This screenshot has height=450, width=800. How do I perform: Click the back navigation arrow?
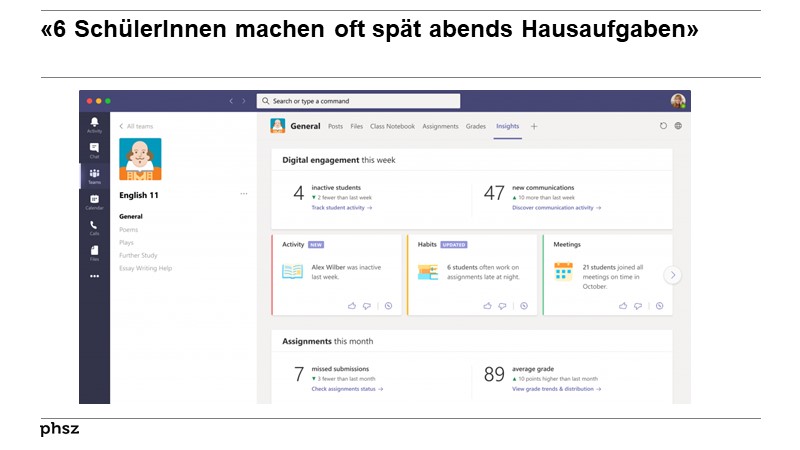pos(231,101)
